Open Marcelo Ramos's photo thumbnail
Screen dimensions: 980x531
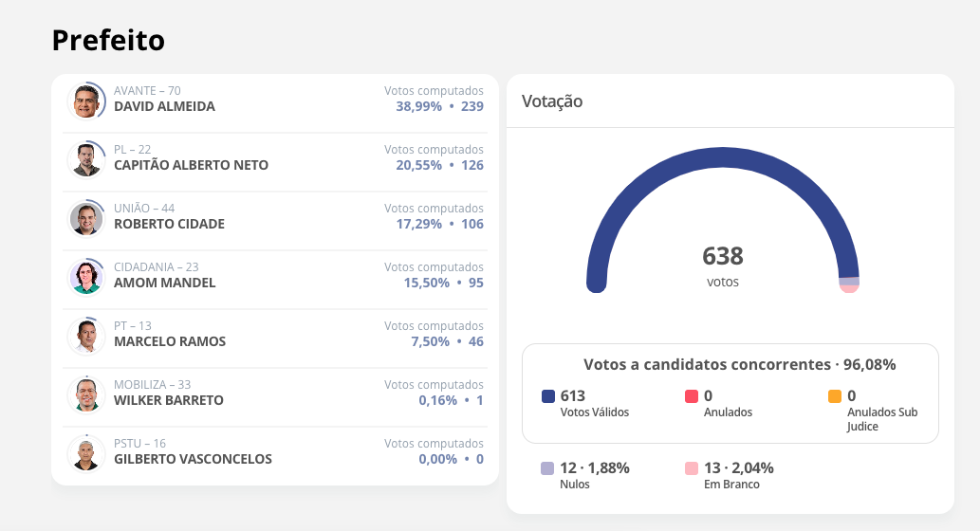pyautogui.click(x=86, y=336)
